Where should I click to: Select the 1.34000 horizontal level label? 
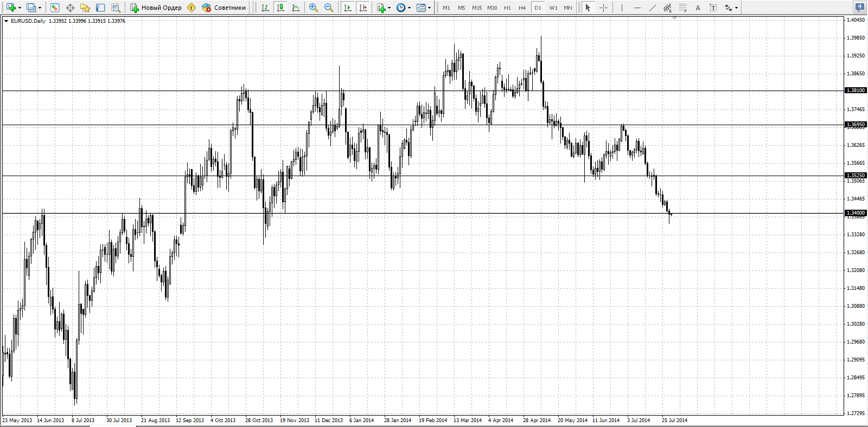[856, 213]
